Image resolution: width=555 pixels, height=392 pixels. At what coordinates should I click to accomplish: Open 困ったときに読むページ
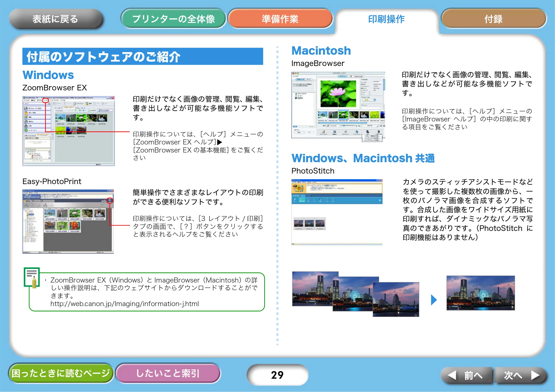[x=61, y=373]
